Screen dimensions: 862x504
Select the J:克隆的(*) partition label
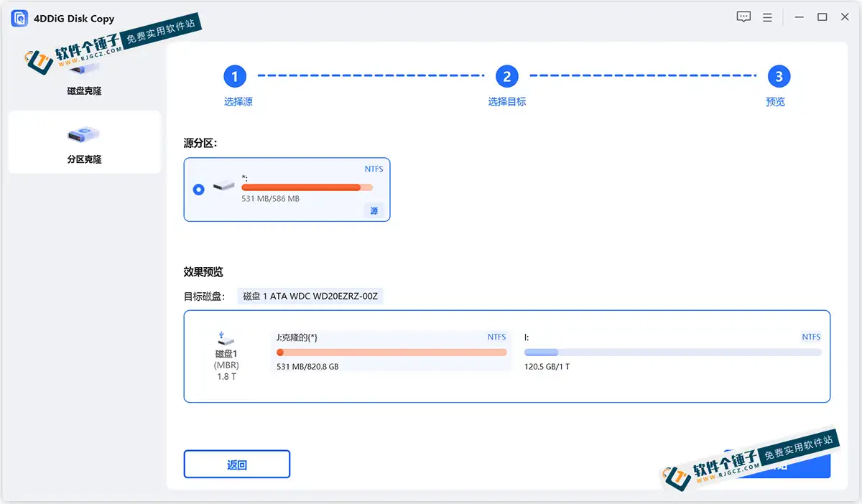coord(297,337)
